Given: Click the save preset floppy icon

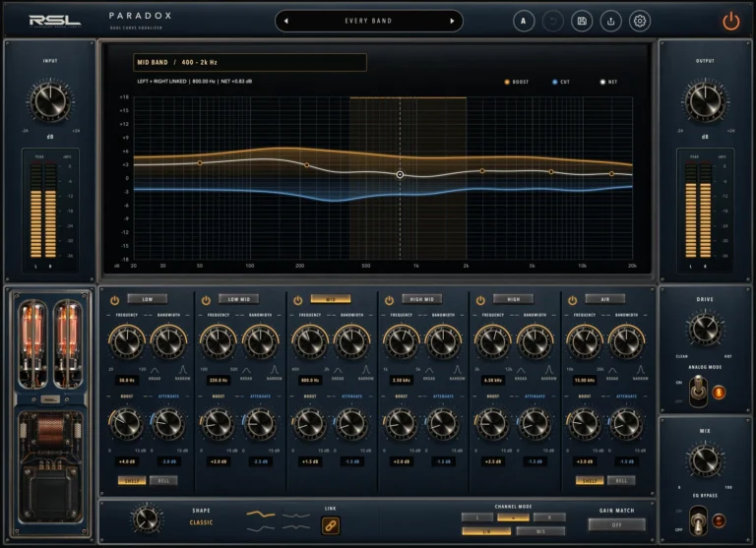Looking at the screenshot, I should [582, 22].
